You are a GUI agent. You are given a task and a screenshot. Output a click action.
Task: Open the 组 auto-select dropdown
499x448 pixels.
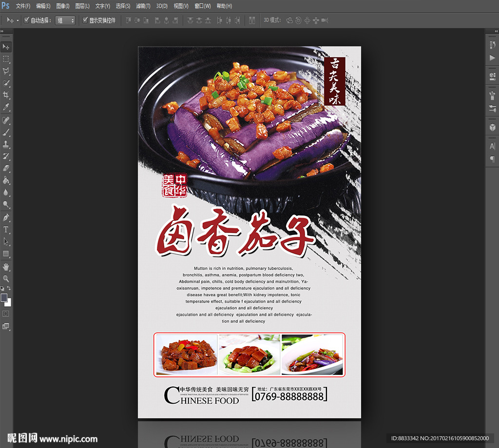click(65, 20)
